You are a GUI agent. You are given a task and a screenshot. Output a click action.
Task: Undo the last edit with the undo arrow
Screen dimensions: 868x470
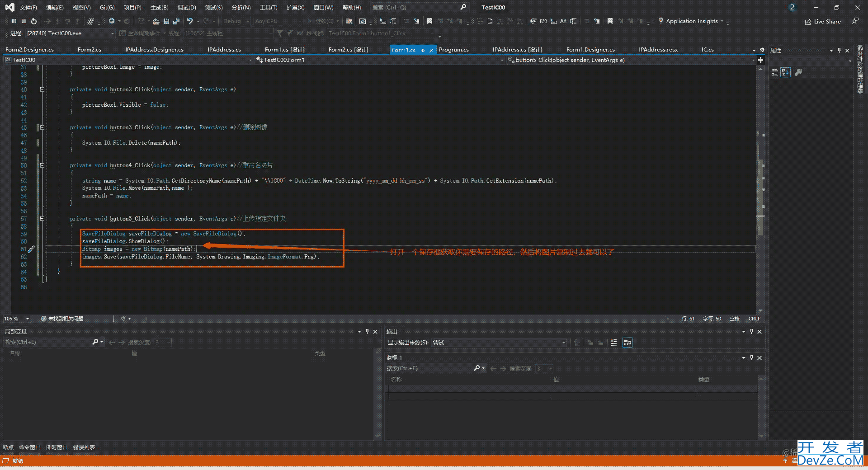tap(190, 21)
